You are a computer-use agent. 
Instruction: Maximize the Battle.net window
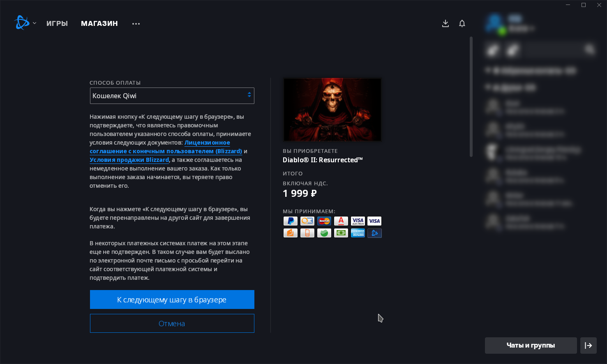[584, 5]
